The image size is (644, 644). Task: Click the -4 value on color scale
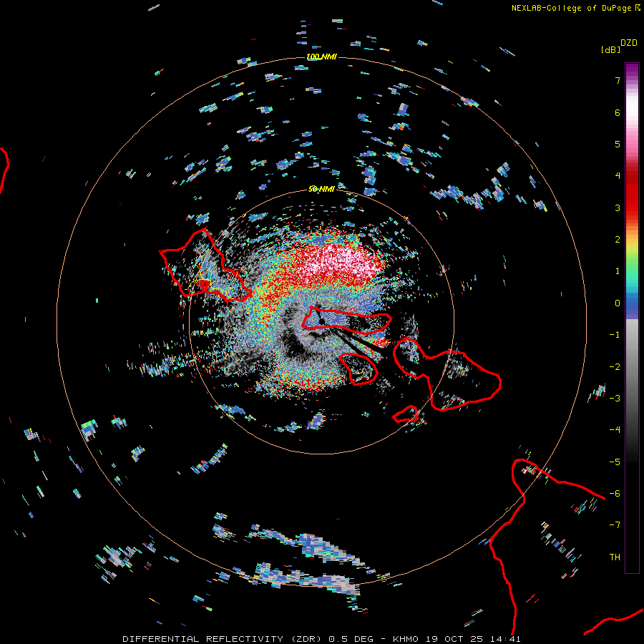(x=615, y=430)
